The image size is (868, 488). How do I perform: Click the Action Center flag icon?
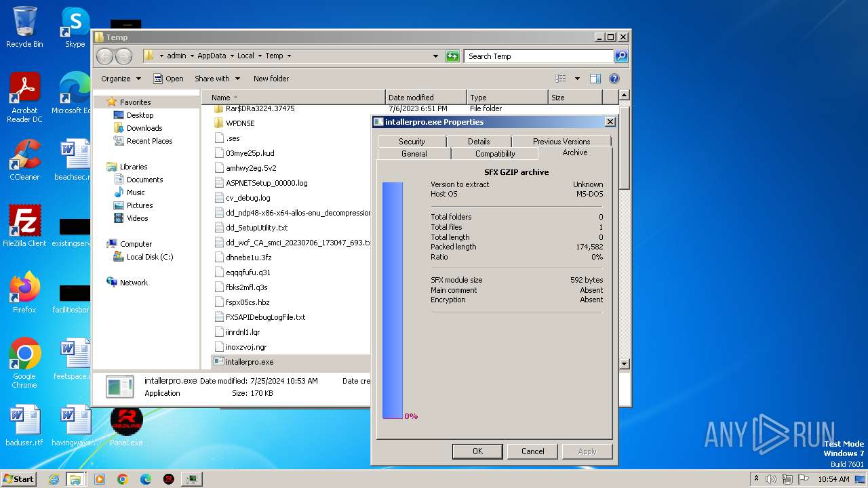coord(804,479)
